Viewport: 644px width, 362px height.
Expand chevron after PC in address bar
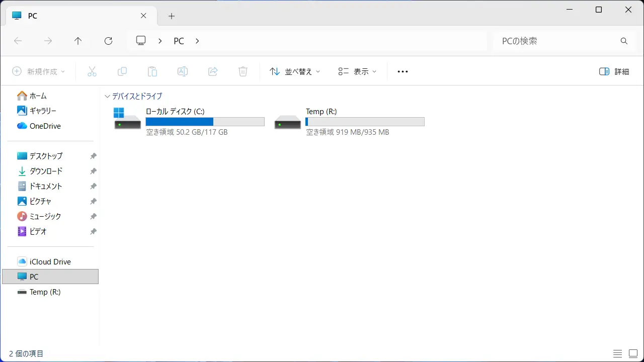tap(197, 41)
